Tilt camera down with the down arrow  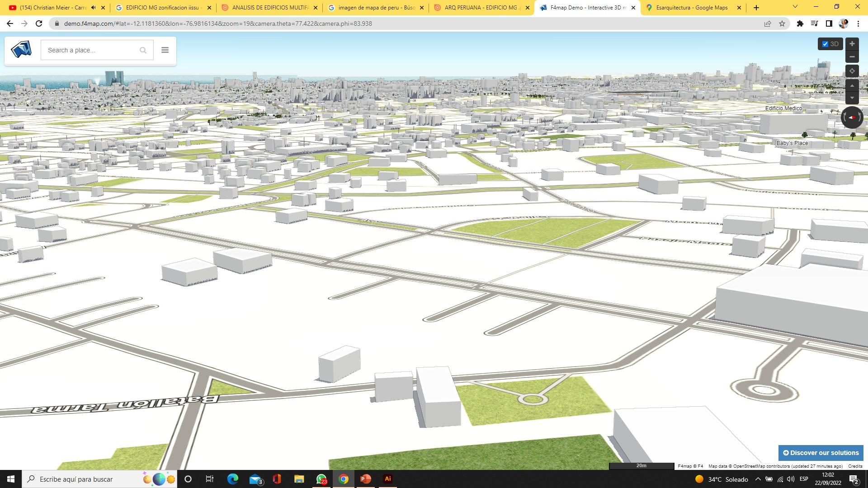tap(852, 98)
